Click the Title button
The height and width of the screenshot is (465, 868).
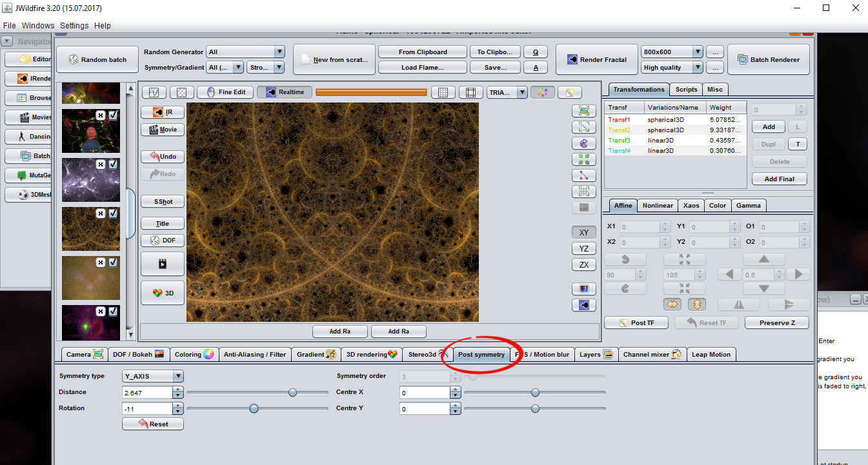(x=163, y=223)
